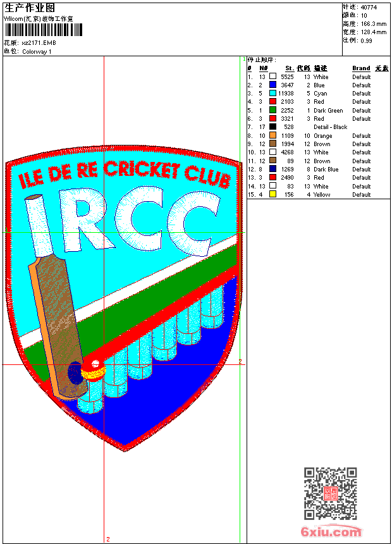Click the Yellow swatch in row 15
The height and width of the screenshot is (544, 392).
pos(273,194)
